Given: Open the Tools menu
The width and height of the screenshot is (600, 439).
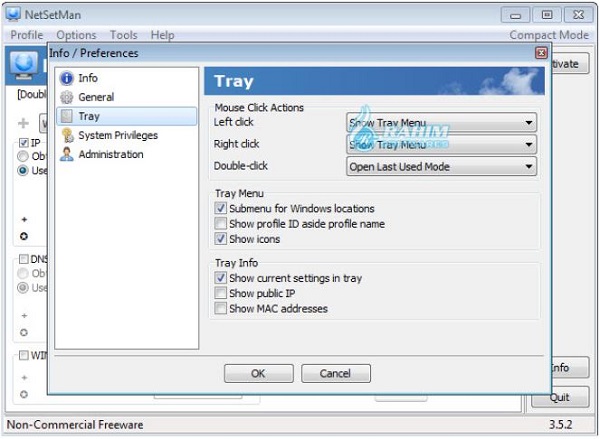Looking at the screenshot, I should click(124, 35).
